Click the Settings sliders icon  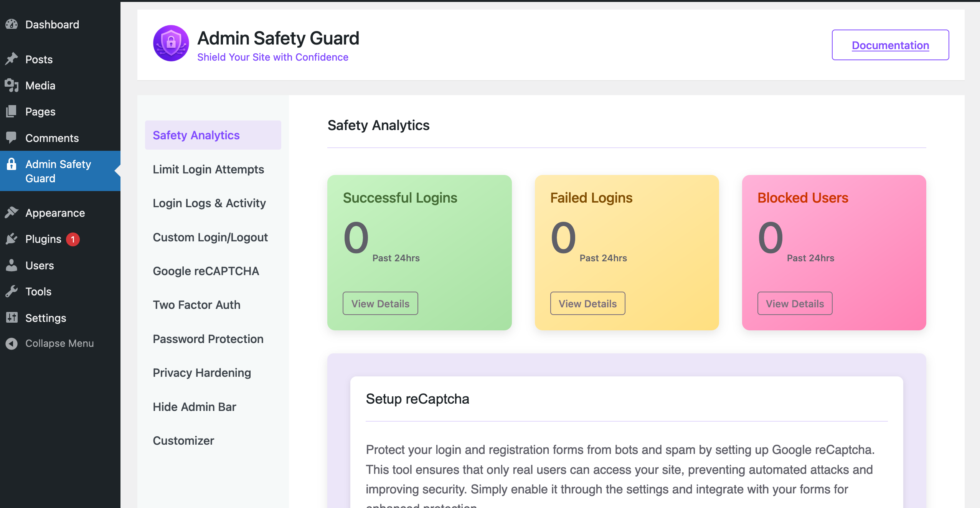(12, 317)
